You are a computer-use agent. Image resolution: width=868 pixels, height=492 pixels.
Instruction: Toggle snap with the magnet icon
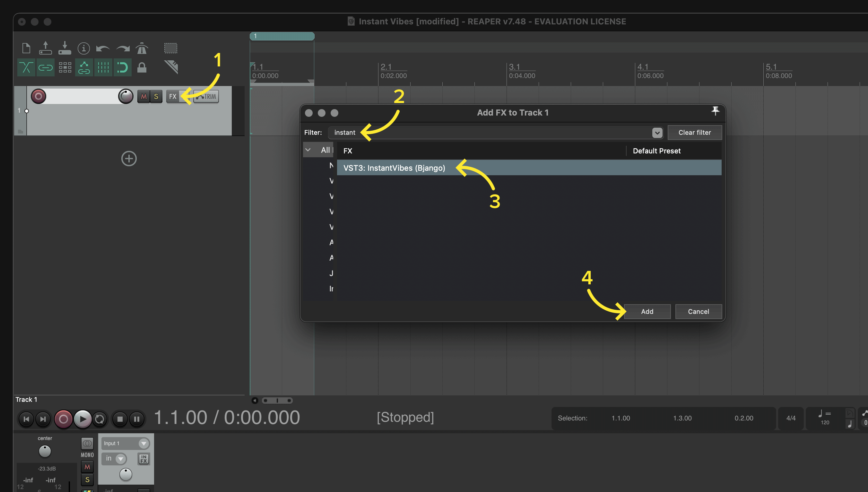pos(122,68)
